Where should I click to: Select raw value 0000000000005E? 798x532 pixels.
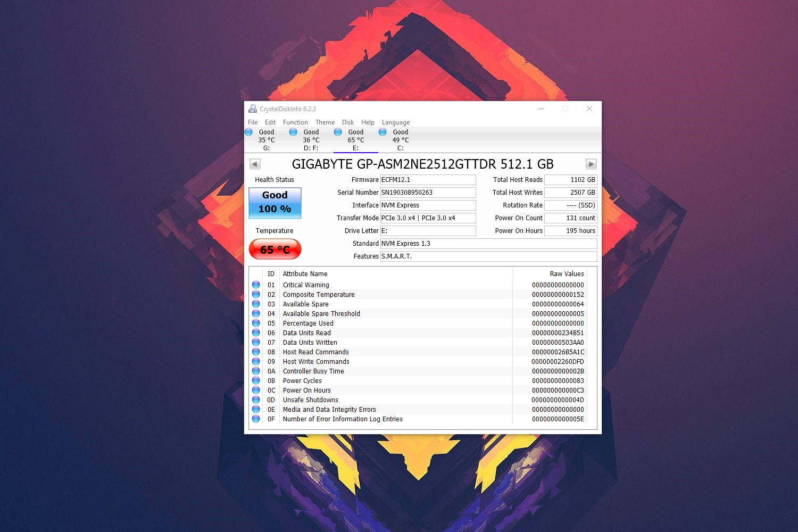[x=558, y=419]
